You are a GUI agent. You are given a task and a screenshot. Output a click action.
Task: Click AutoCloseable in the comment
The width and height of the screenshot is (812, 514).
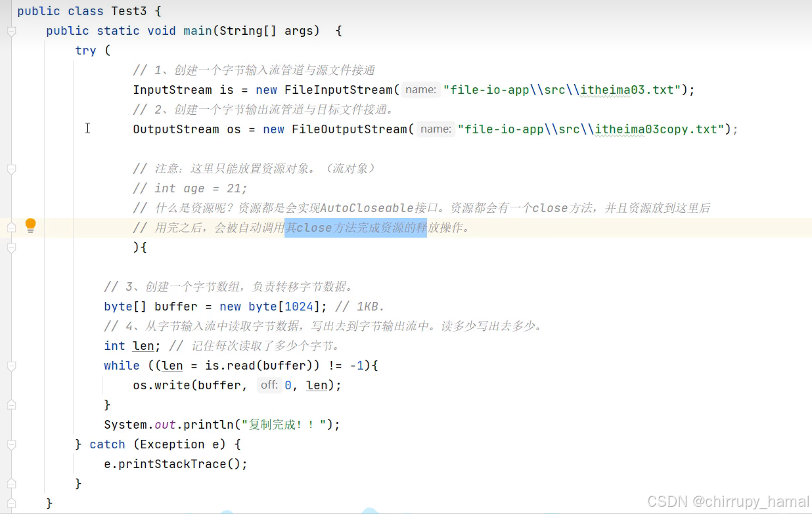point(367,208)
